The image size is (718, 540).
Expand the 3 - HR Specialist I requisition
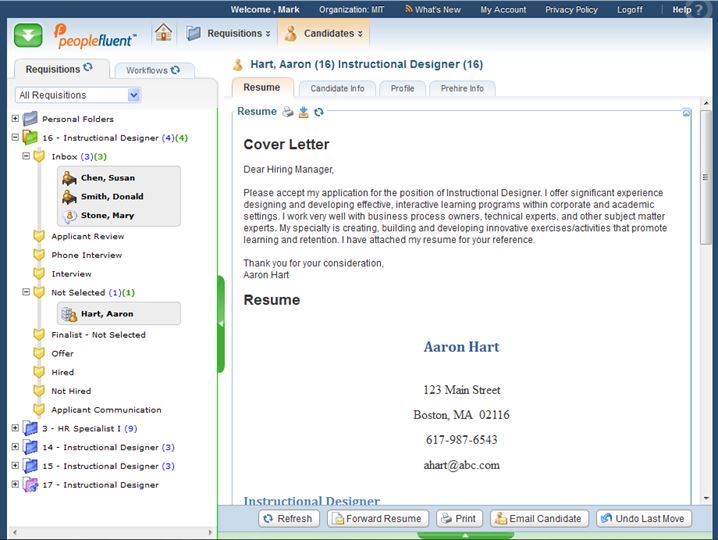(15, 428)
